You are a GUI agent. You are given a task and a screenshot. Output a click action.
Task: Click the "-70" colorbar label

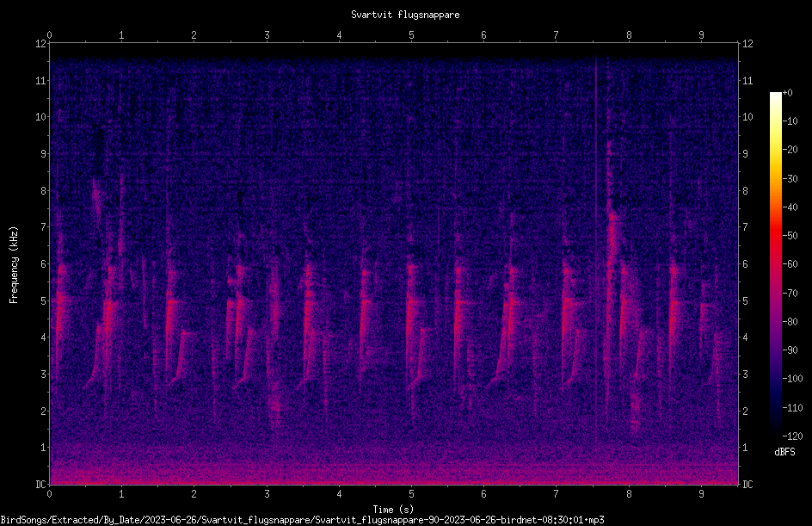pos(790,294)
